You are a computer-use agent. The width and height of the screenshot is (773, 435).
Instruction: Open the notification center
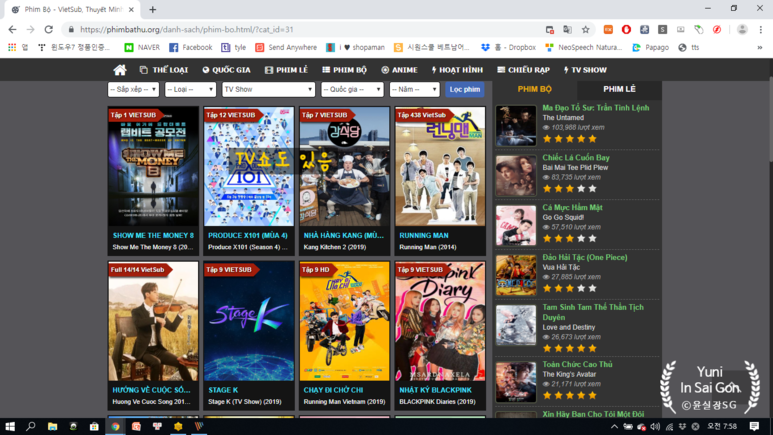[x=754, y=426]
